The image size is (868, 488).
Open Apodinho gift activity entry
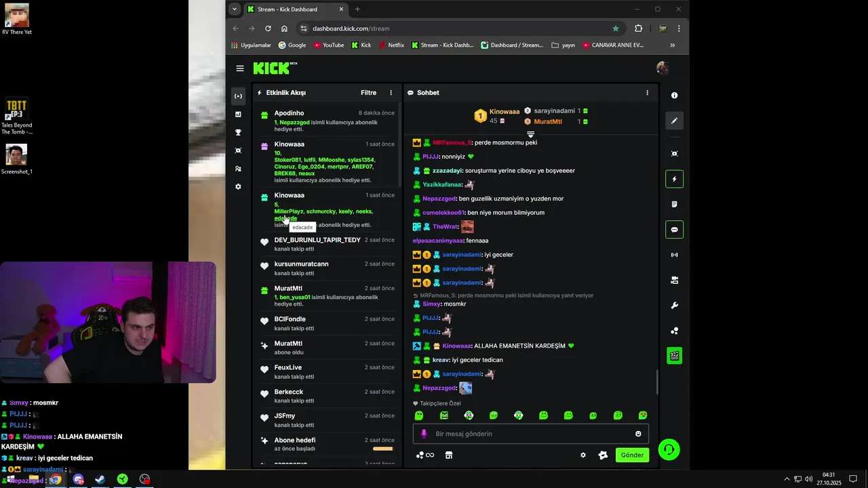pyautogui.click(x=328, y=121)
